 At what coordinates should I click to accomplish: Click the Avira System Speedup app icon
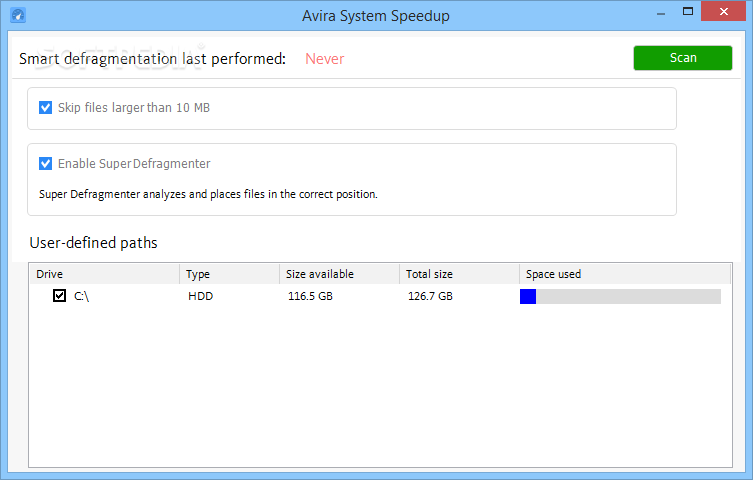coord(18,15)
